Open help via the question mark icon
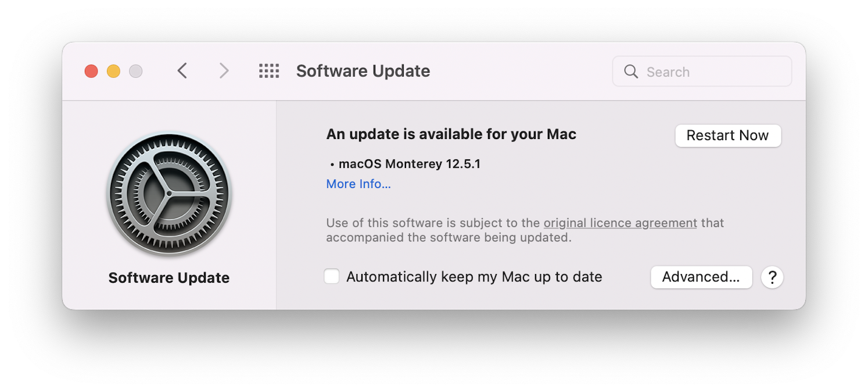The width and height of the screenshot is (868, 392). (772, 277)
